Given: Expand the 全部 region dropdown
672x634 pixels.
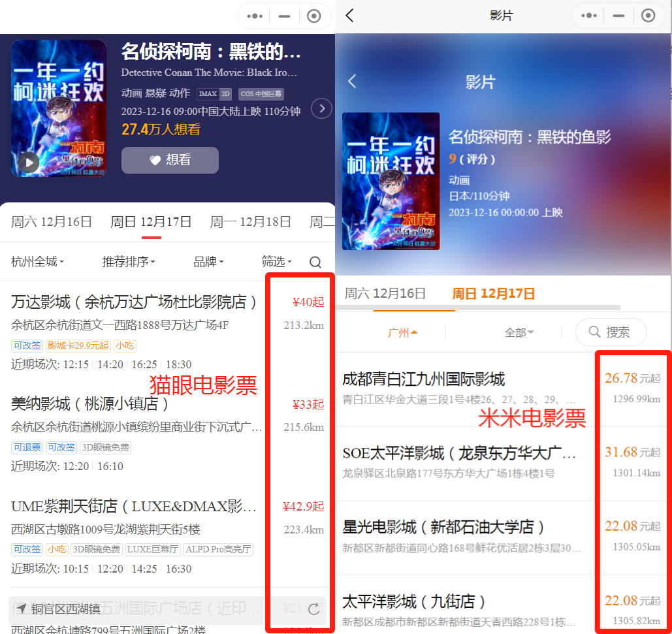Looking at the screenshot, I should point(519,332).
